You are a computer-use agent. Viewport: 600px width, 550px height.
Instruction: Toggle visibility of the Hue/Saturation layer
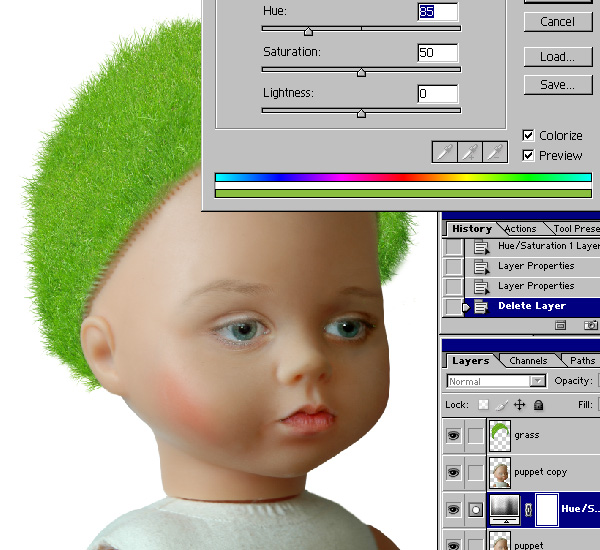click(453, 509)
